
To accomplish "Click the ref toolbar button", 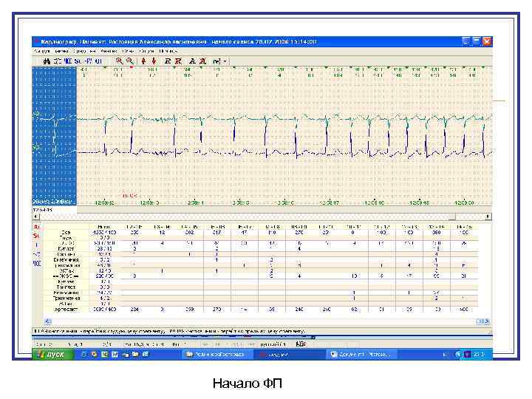I will point(216,61).
